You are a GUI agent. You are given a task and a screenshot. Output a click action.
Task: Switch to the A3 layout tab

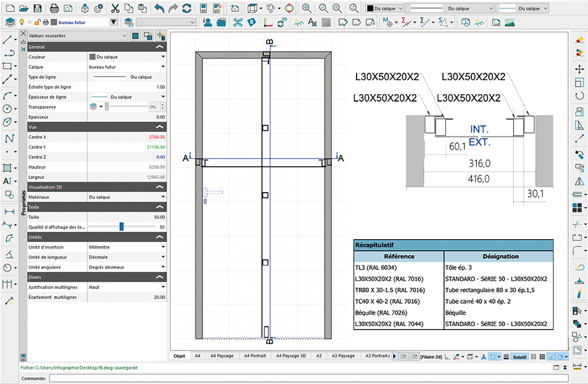[x=319, y=355]
